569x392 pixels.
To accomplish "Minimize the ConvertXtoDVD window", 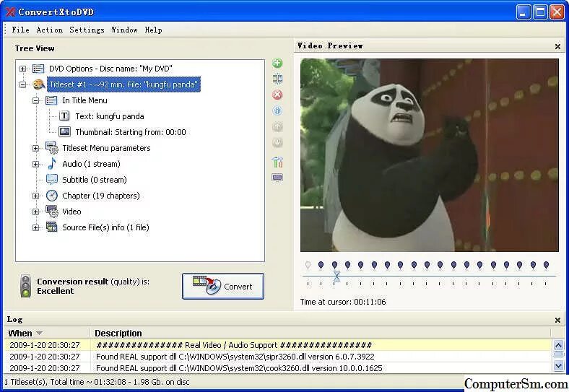I will 523,12.
